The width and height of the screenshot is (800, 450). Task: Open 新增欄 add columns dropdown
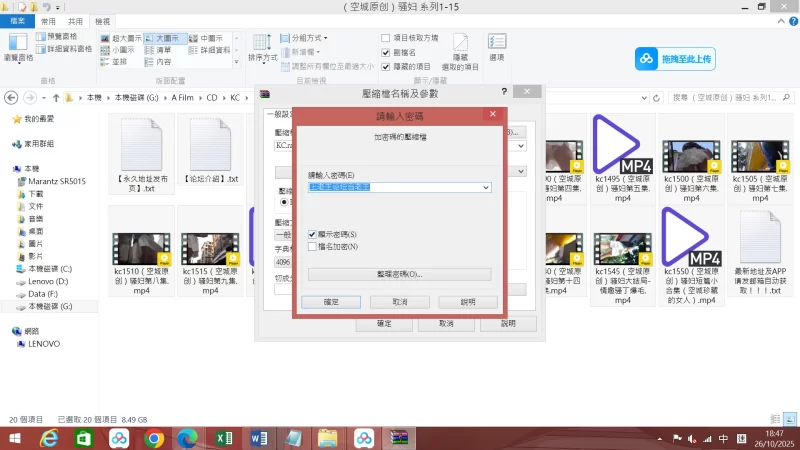point(301,52)
